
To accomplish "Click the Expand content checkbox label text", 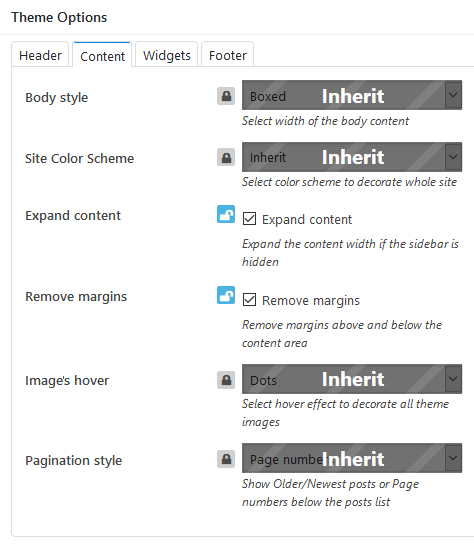I will pyautogui.click(x=307, y=219).
